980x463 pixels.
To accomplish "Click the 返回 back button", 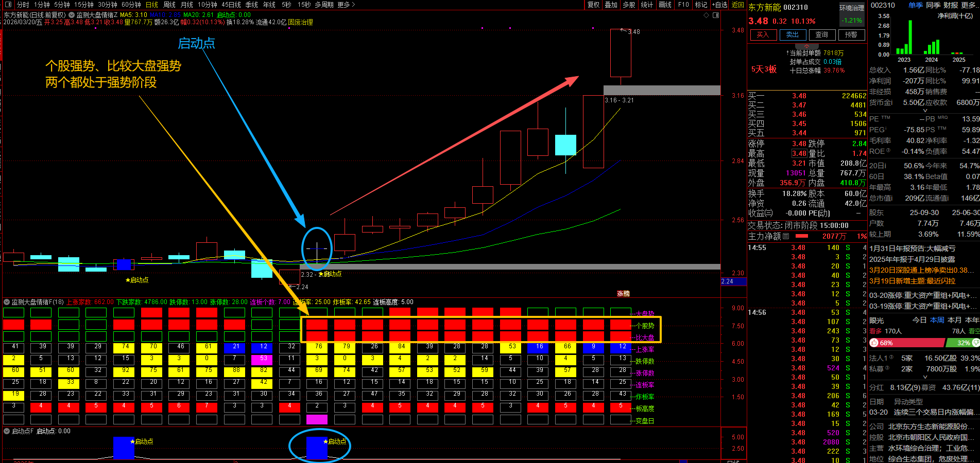I will point(738,5).
